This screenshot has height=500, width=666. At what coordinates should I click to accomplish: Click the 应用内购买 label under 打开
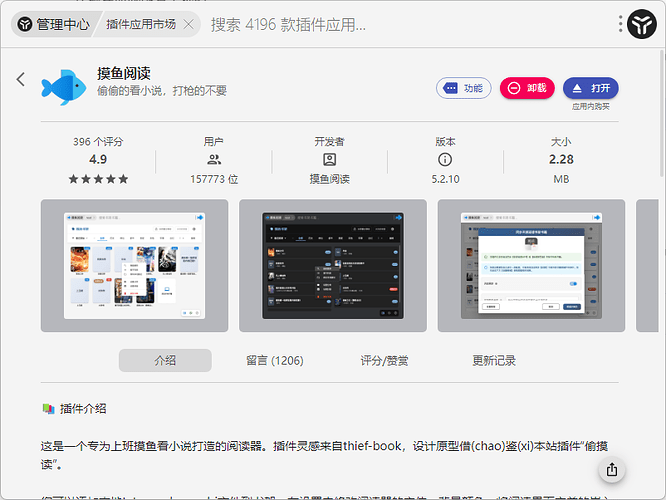click(x=590, y=107)
